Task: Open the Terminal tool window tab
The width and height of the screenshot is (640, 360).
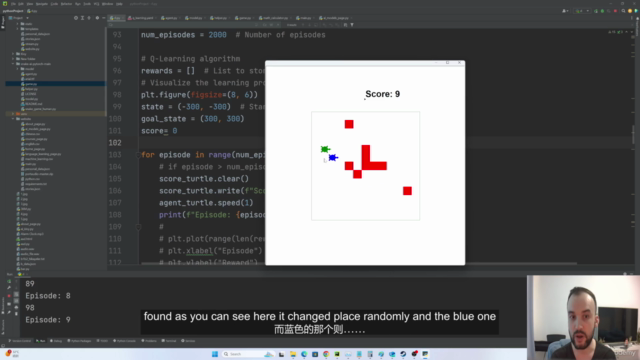Action: [x=169, y=341]
